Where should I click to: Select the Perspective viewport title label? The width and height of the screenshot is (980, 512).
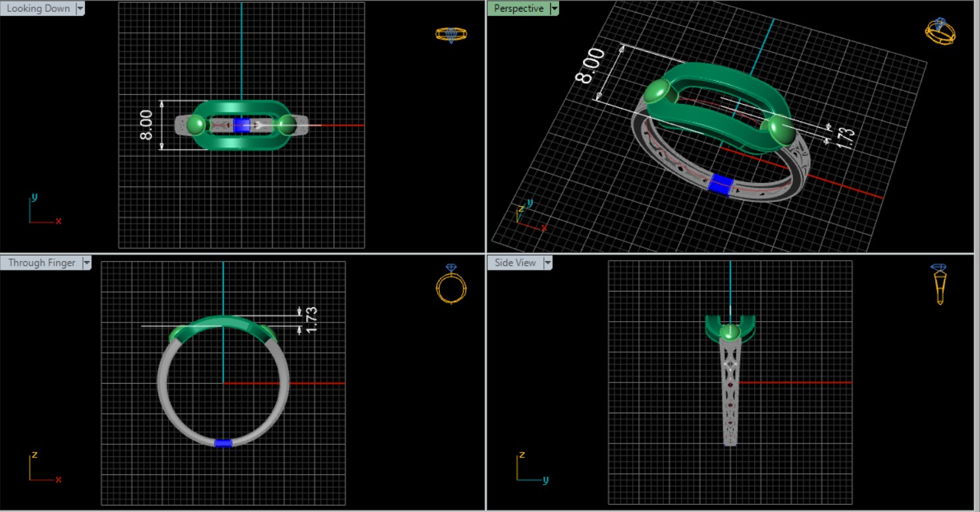tap(518, 9)
